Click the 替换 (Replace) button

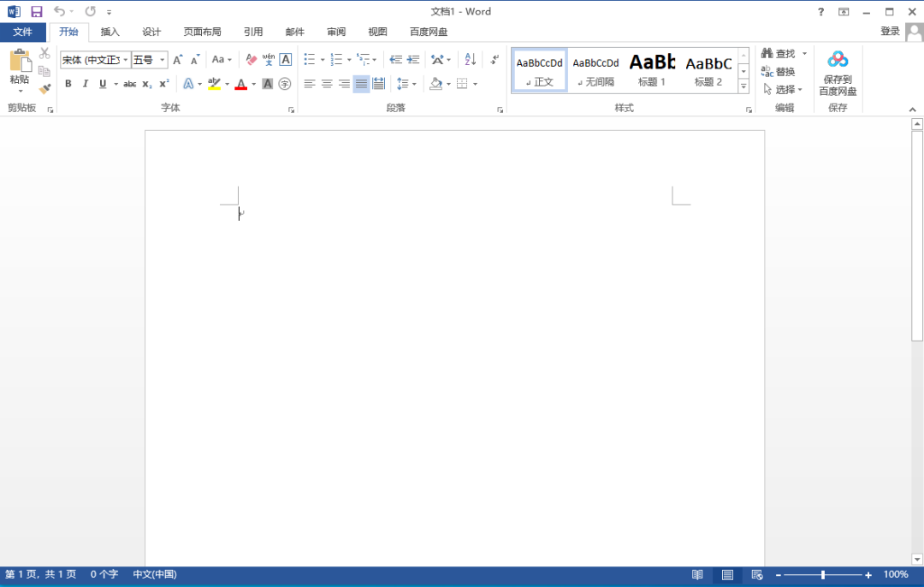point(779,71)
